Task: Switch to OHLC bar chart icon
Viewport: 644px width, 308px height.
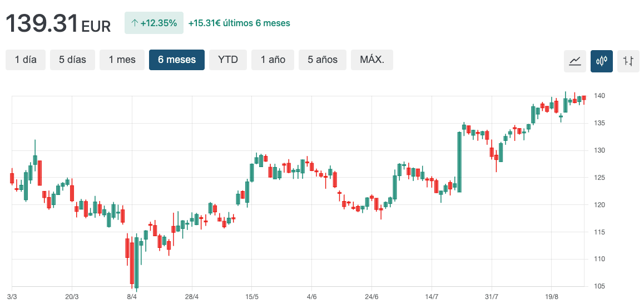Action: (628, 61)
